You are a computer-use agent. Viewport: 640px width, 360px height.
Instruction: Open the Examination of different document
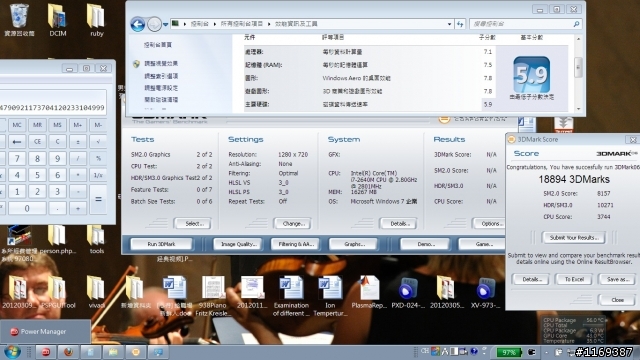(291, 296)
